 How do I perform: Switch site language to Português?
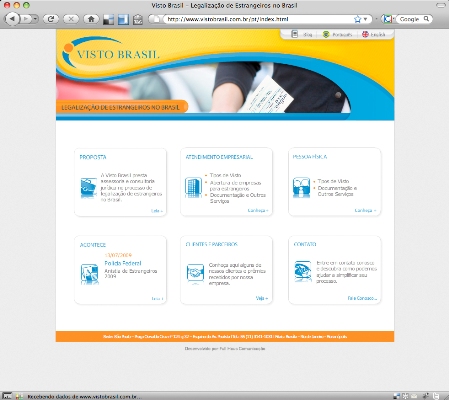pos(337,34)
